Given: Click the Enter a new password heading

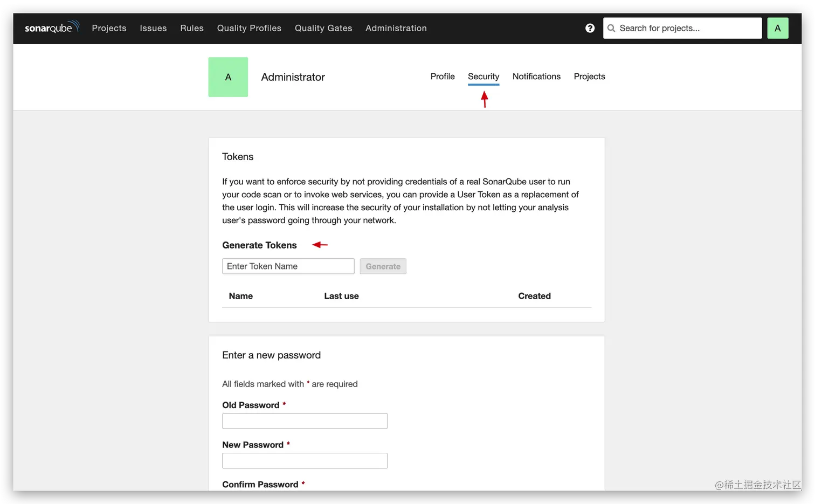Looking at the screenshot, I should click(271, 355).
